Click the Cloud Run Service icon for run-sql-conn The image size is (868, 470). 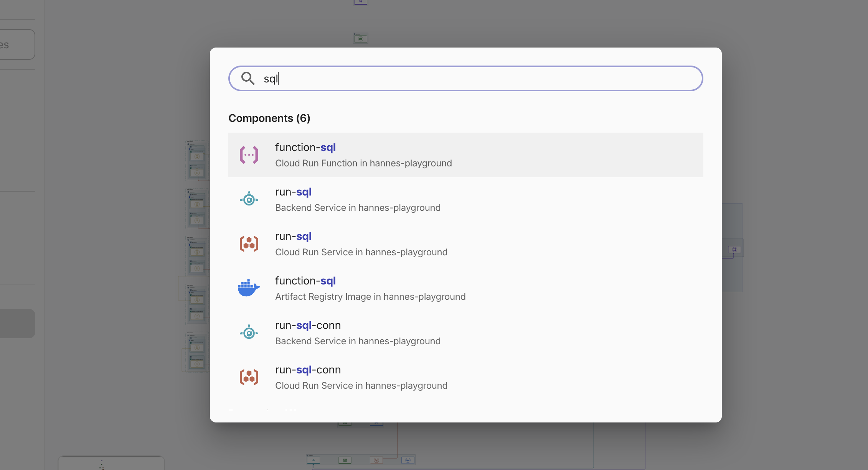click(249, 377)
